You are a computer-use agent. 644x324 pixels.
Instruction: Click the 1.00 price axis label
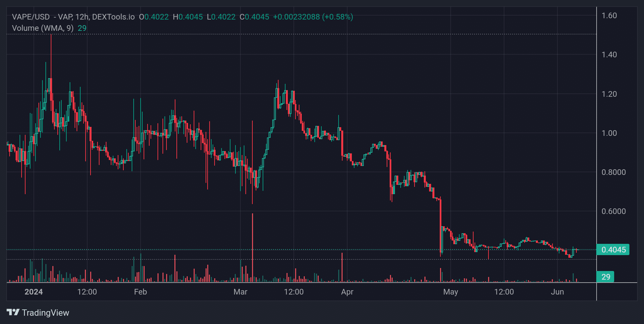coord(609,133)
